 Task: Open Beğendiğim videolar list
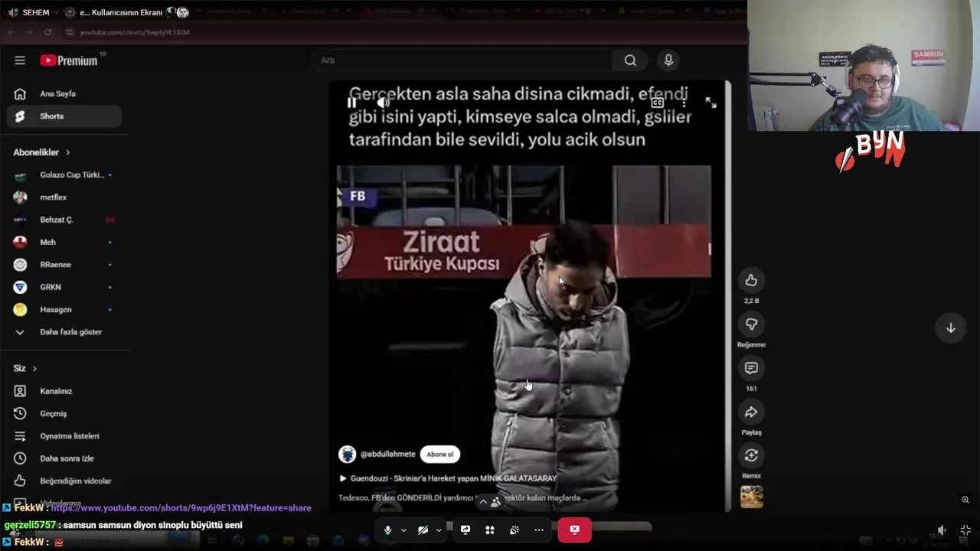click(x=64, y=481)
